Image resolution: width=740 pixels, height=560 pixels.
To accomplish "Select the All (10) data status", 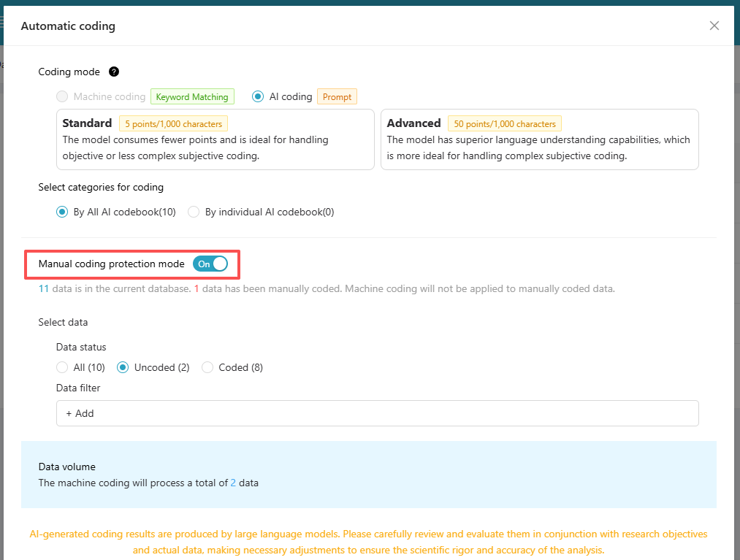I will click(62, 367).
